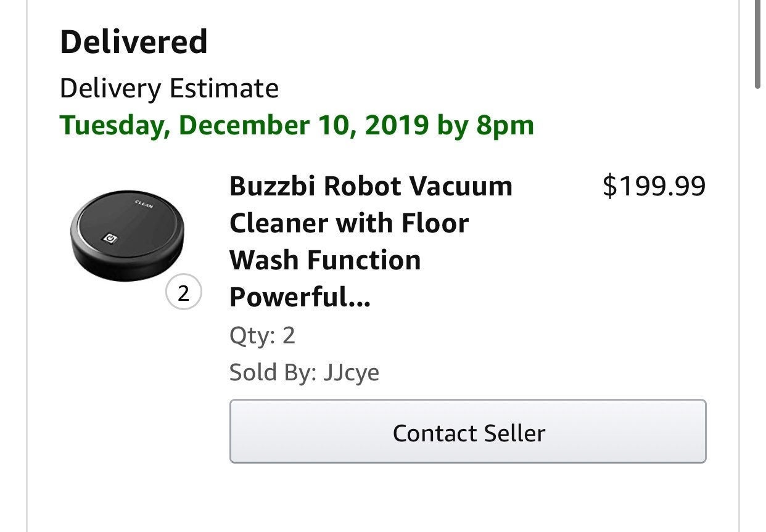
Task: Open the Buzzbi Robot Vacuum title link
Action: [371, 242]
